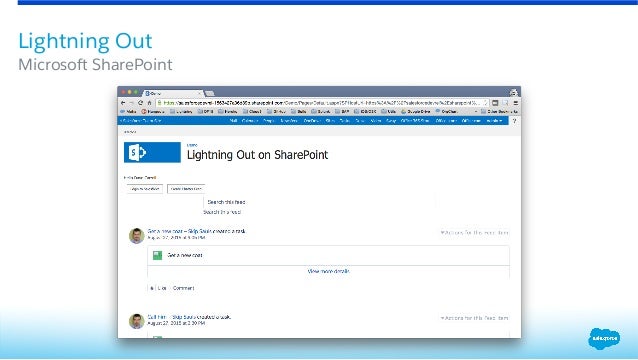The height and width of the screenshot is (360, 638).
Task: Click the SharePoint logo tile
Action: pyautogui.click(x=152, y=153)
